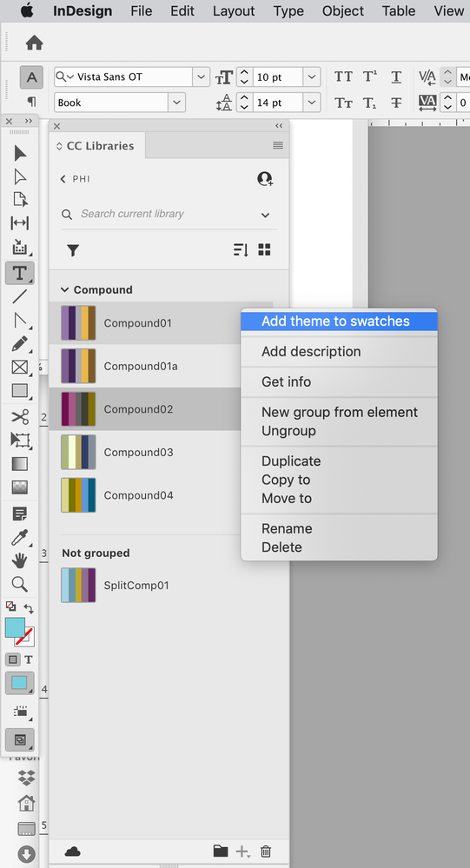This screenshot has height=868, width=470.
Task: Toggle Superscript formatting
Action: click(370, 77)
